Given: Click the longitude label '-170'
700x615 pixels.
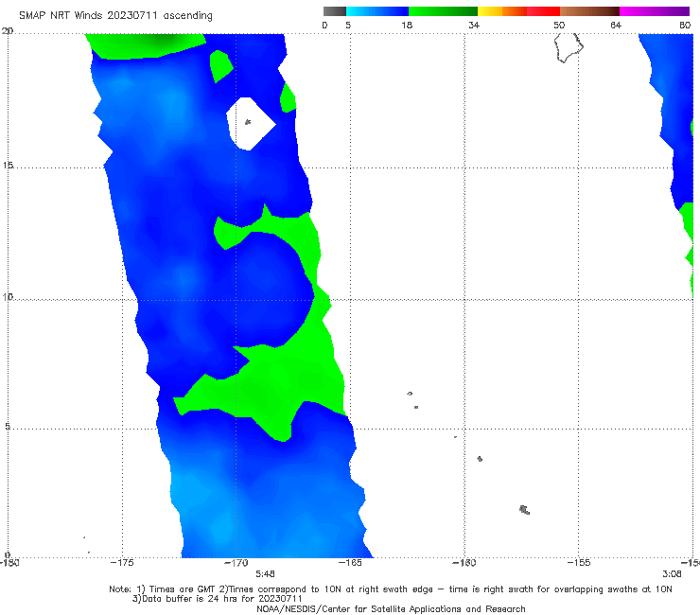Looking at the screenshot, I should (236, 562).
